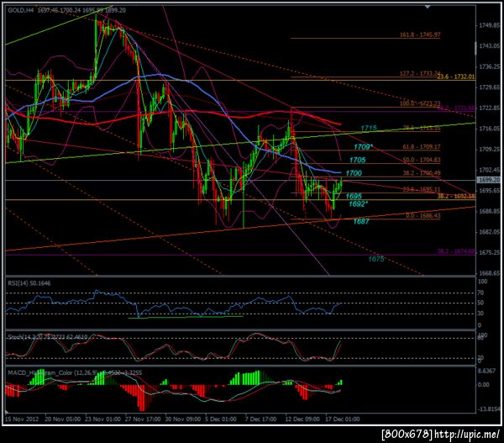Click the '0.0 - 1686.43' Fibonacci label

(423, 215)
